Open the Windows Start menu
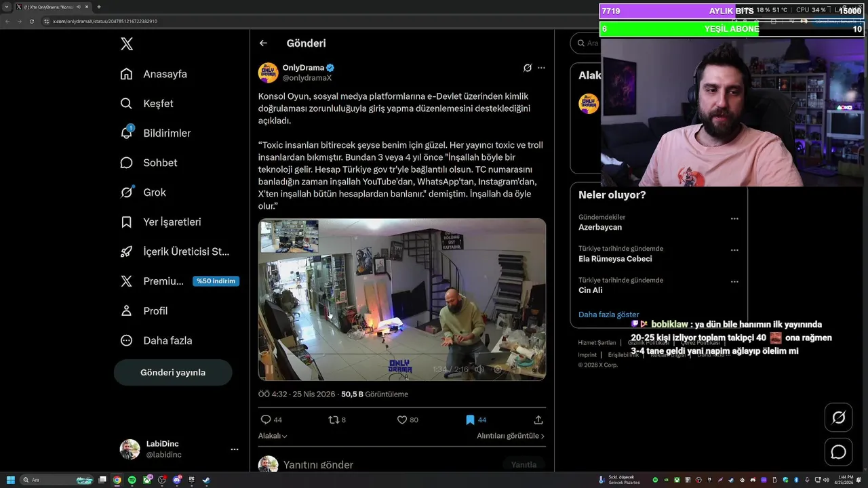The image size is (868, 488). coord(11,480)
